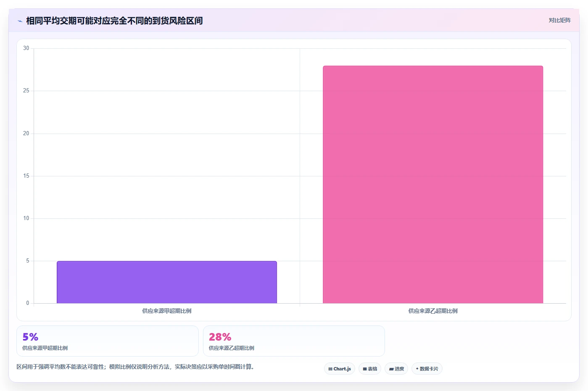This screenshot has width=588, height=391.
Task: Click the y-axis value 25
Action: [26, 91]
